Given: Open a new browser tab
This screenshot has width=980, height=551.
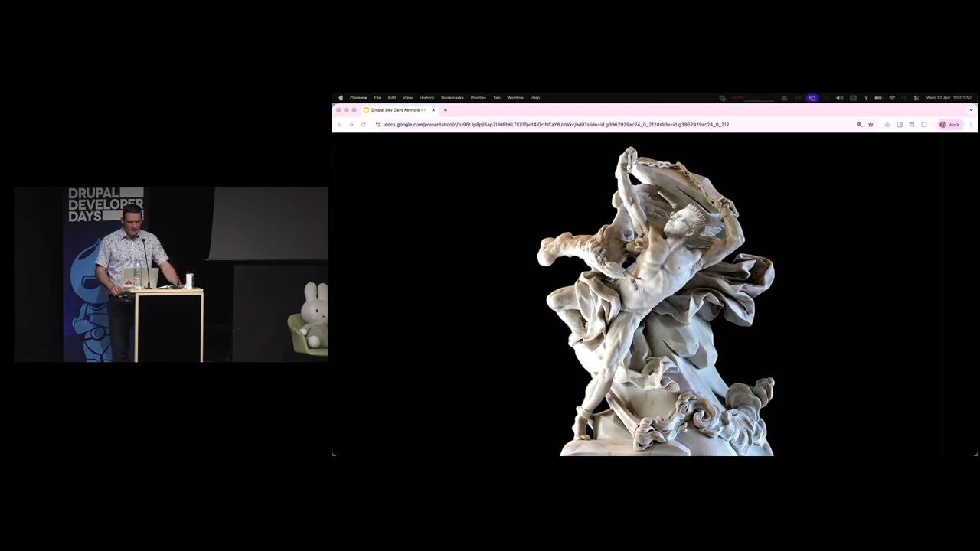Looking at the screenshot, I should point(446,110).
